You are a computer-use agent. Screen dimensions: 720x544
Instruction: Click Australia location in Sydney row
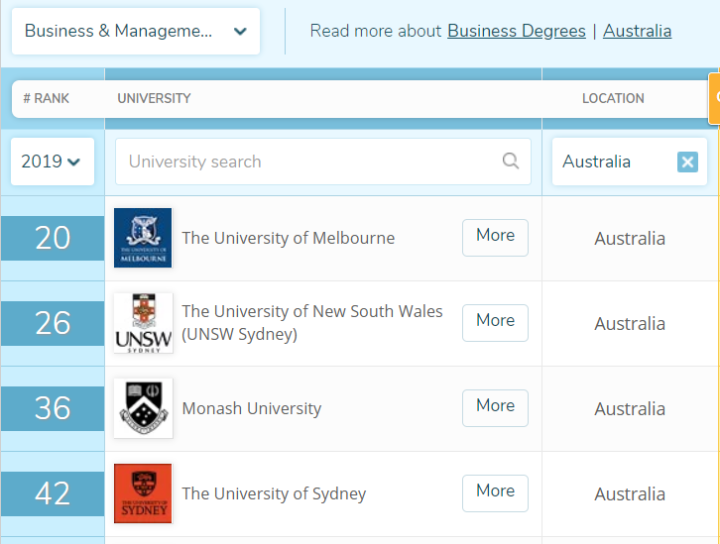(x=630, y=494)
